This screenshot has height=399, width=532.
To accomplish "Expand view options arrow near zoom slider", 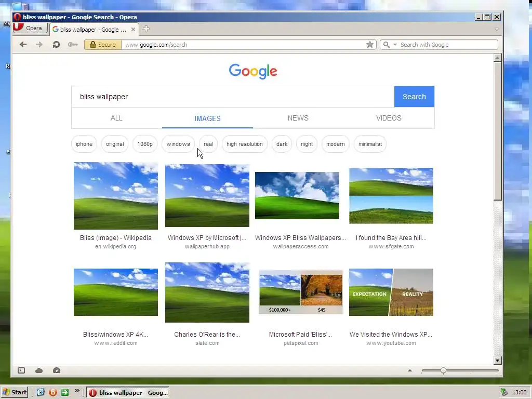I will click(x=410, y=370).
